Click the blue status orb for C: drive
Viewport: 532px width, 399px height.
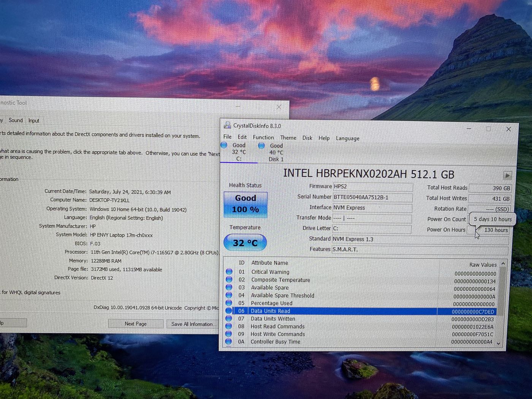tap(224, 145)
